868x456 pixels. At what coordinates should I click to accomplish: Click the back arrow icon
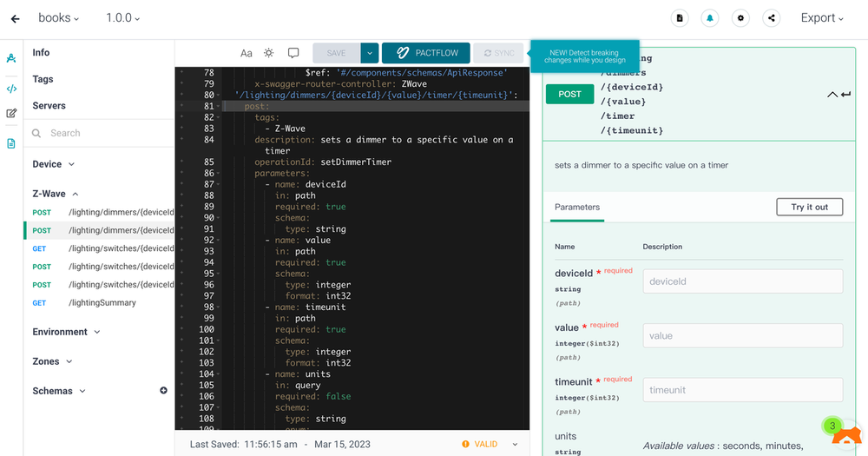[x=15, y=18]
